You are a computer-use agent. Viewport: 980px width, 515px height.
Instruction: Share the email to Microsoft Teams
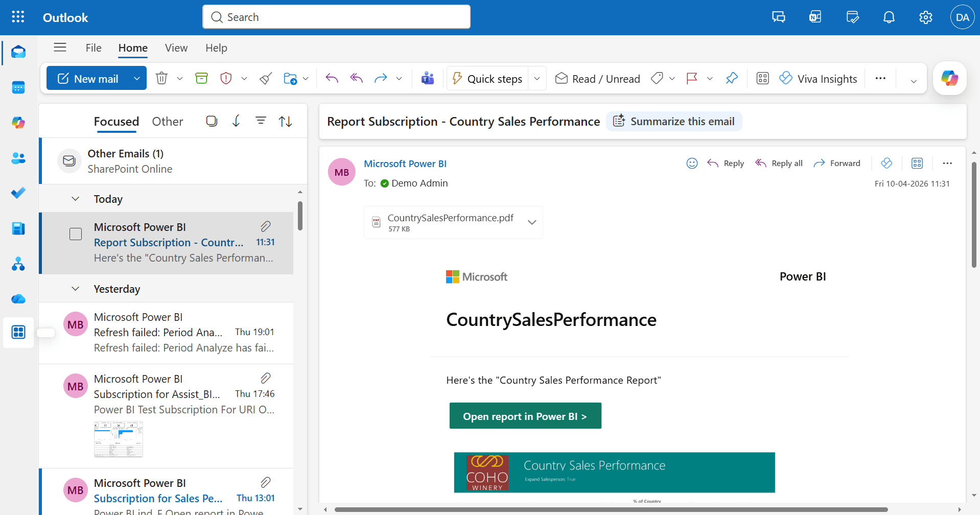[428, 78]
